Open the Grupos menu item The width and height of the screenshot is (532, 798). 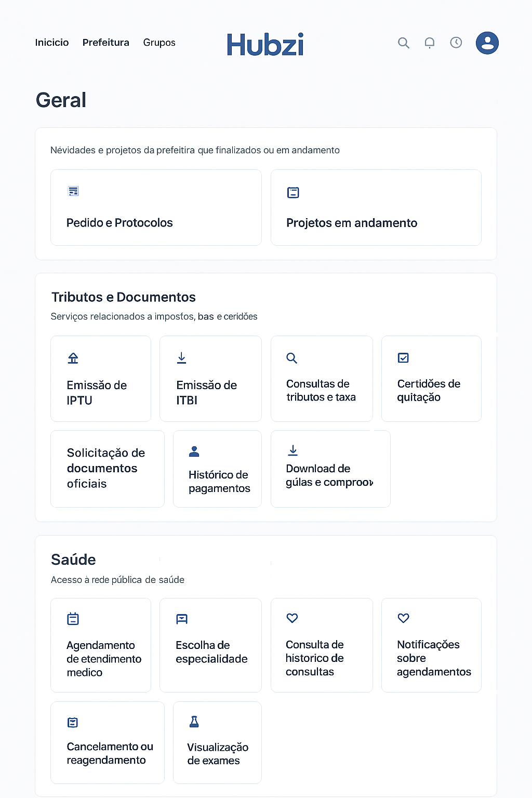pyautogui.click(x=159, y=43)
